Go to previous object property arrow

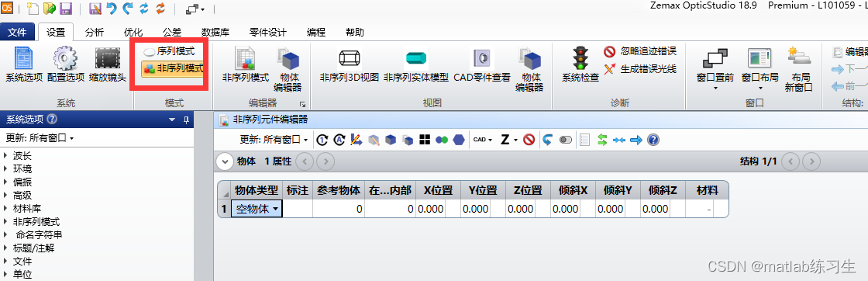(305, 161)
